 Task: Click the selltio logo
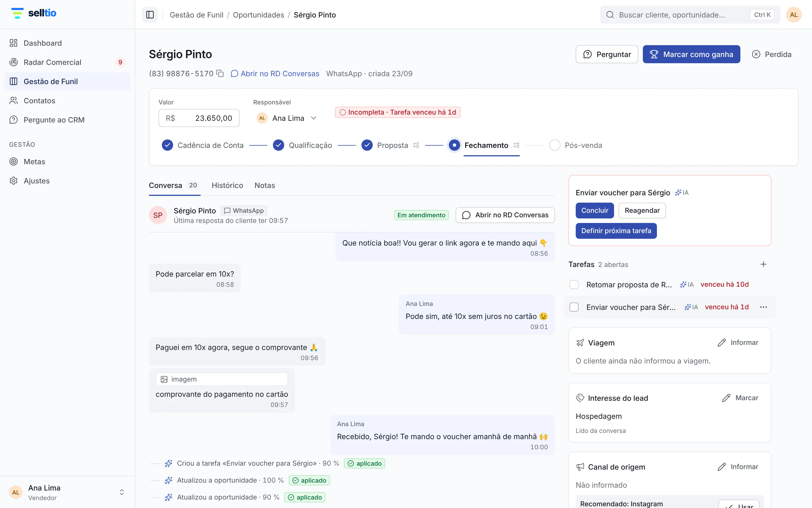pyautogui.click(x=34, y=13)
